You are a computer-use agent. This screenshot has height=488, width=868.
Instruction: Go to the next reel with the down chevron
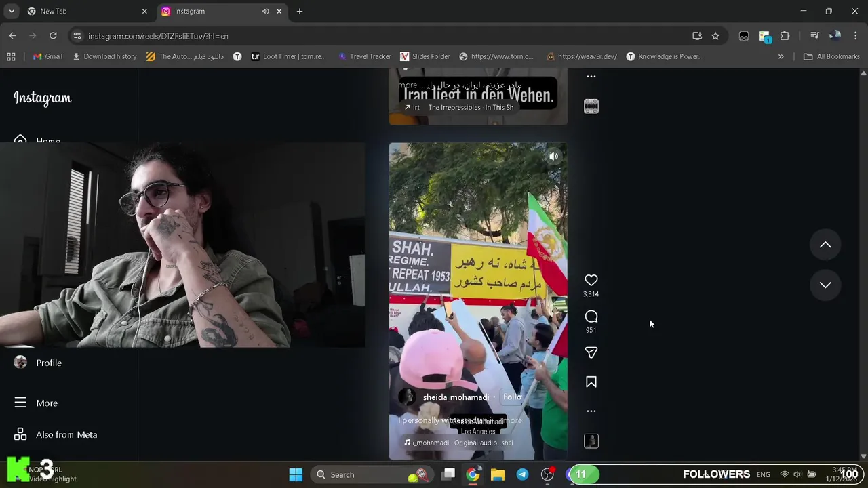pyautogui.click(x=825, y=285)
